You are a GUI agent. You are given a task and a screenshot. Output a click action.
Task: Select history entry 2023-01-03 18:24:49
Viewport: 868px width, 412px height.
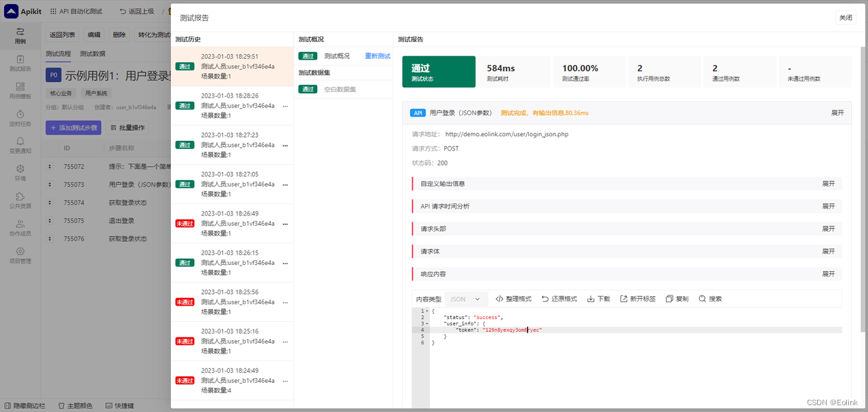pyautogui.click(x=232, y=381)
